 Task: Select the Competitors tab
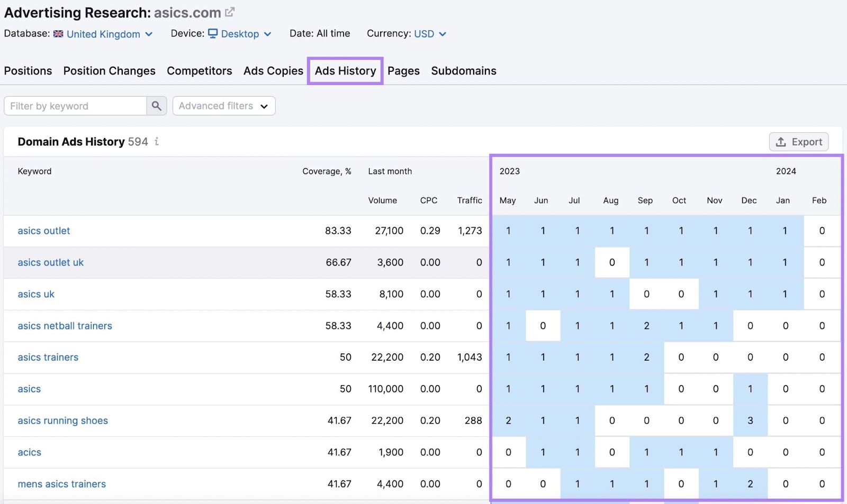(200, 70)
